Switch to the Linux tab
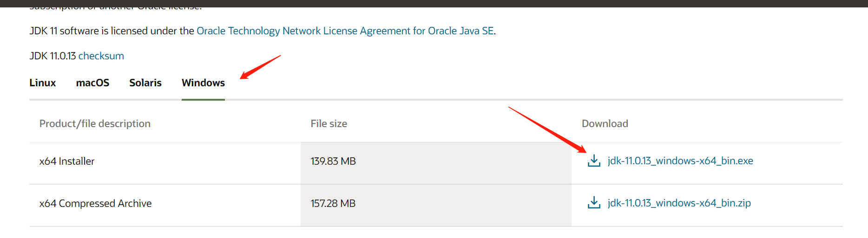Image resolution: width=868 pixels, height=238 pixels. click(43, 83)
